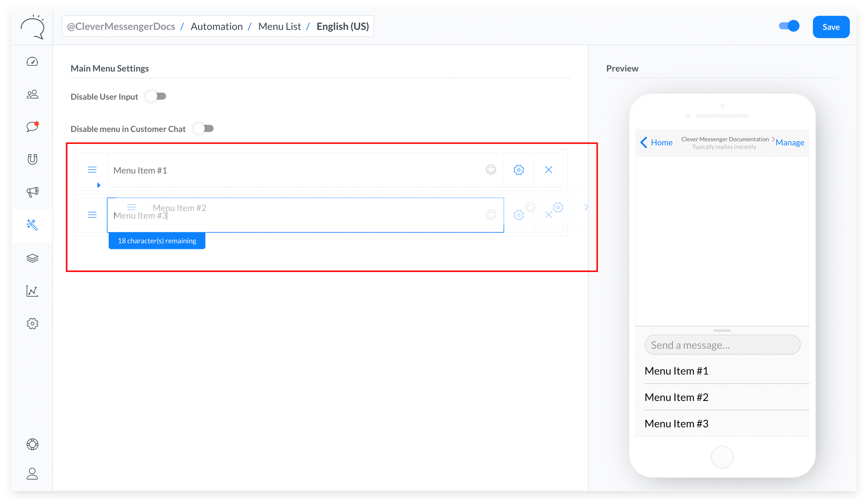This screenshot has width=868, height=500.
Task: Click the chevron next to Clever Messenger Documentation
Action: (x=773, y=139)
